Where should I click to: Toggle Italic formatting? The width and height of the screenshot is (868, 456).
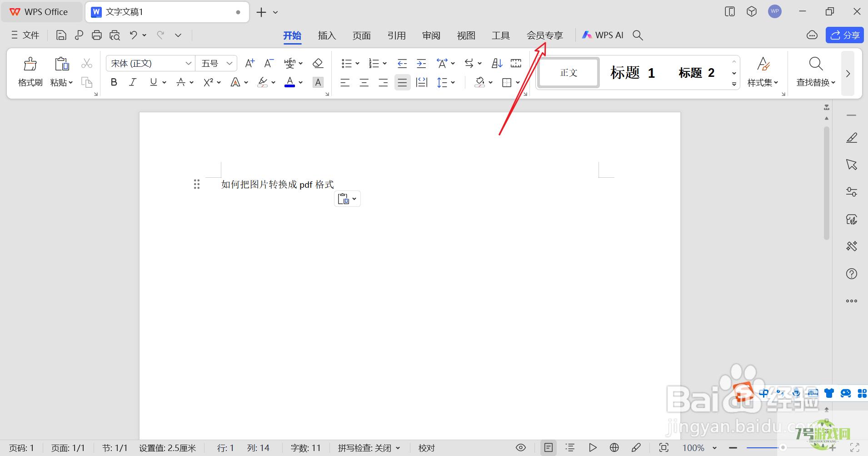coord(133,82)
